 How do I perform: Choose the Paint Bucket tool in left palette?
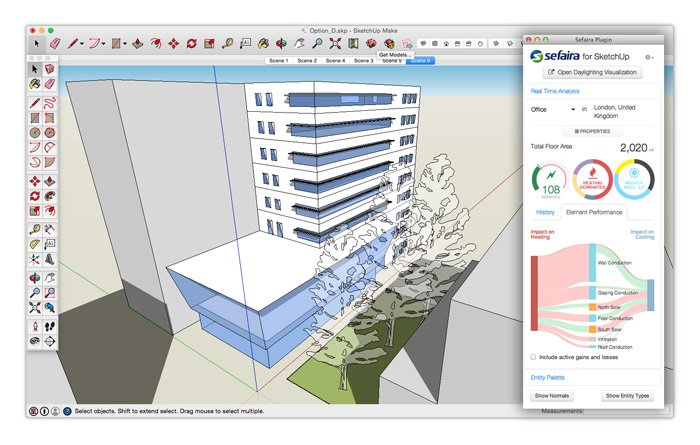35,84
